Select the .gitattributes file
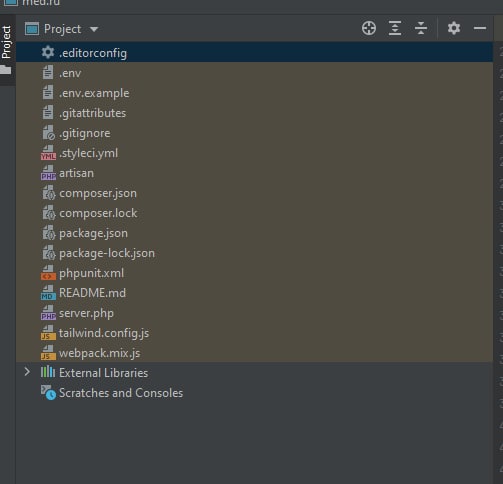 tap(254, 113)
